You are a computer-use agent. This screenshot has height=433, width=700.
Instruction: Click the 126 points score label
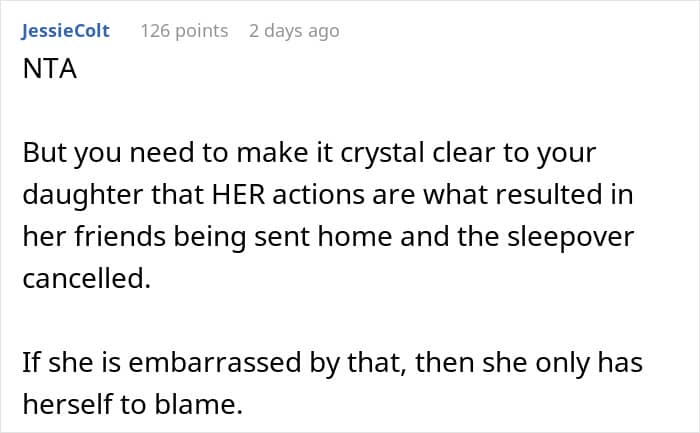tap(184, 31)
